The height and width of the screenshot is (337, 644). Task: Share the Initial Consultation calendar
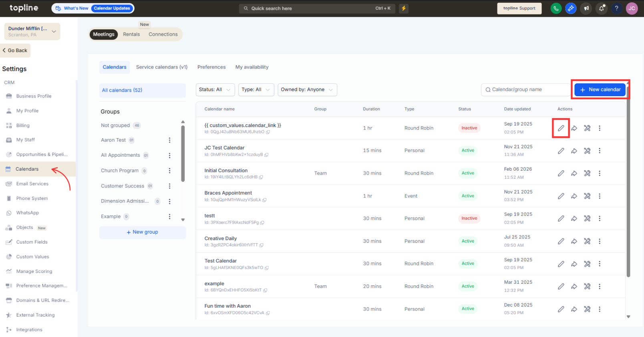(574, 174)
